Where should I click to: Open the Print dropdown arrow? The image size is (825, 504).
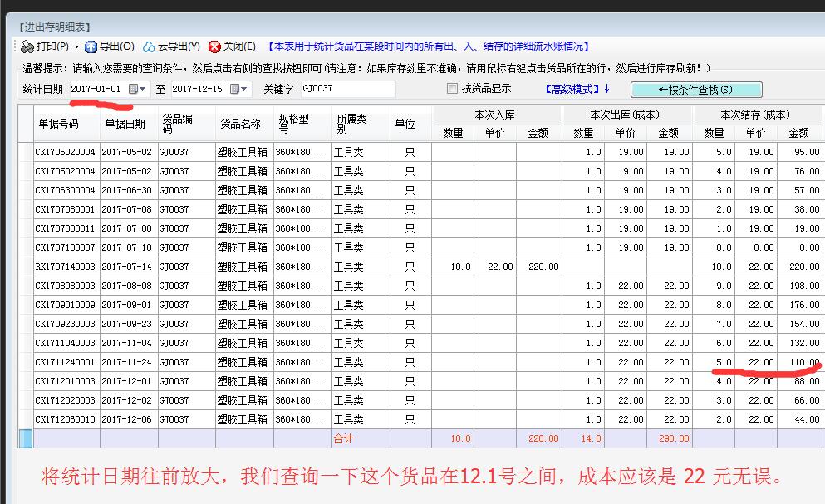[x=76, y=47]
